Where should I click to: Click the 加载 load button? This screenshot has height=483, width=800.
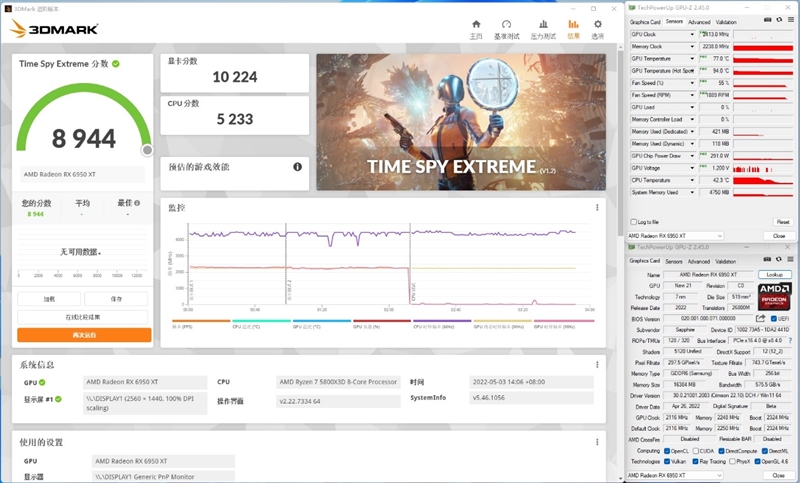49,298
